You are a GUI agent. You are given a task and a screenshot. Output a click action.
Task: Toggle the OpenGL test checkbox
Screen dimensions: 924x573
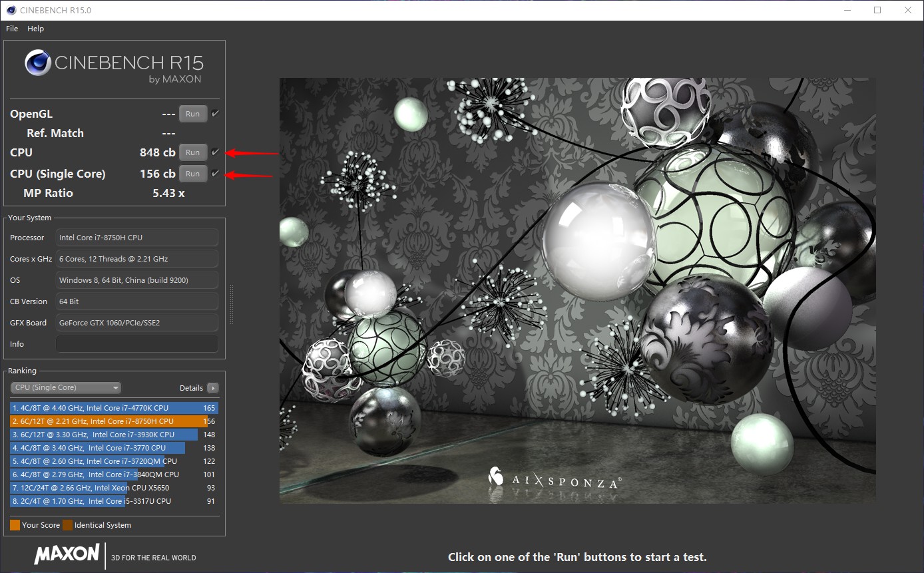pos(215,114)
